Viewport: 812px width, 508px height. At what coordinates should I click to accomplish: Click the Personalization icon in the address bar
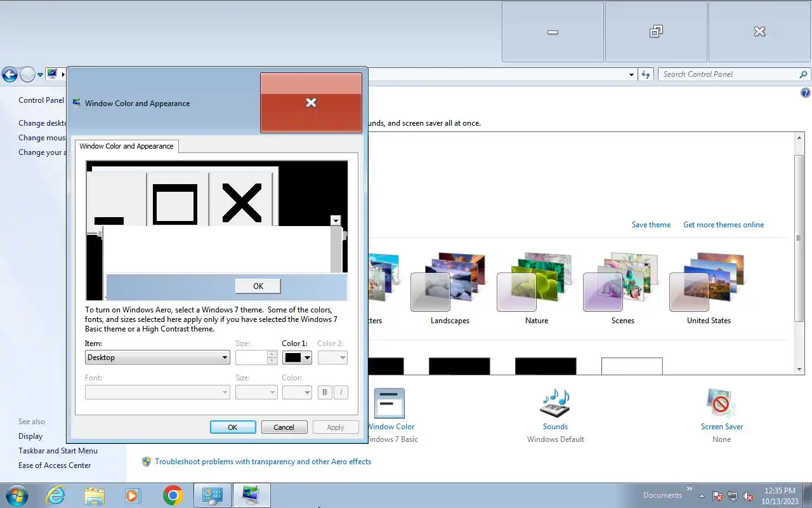(52, 74)
